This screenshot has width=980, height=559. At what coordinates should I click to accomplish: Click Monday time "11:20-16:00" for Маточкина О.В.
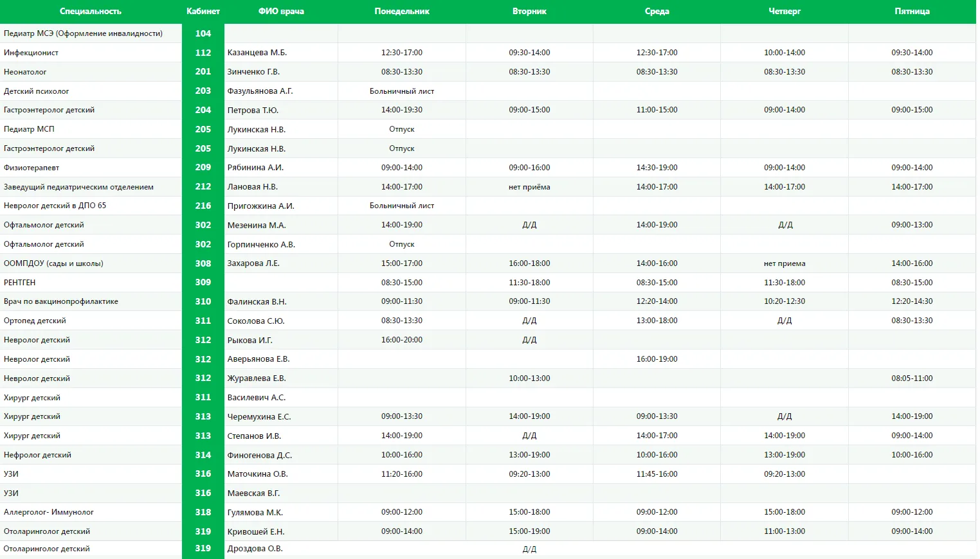coord(402,474)
